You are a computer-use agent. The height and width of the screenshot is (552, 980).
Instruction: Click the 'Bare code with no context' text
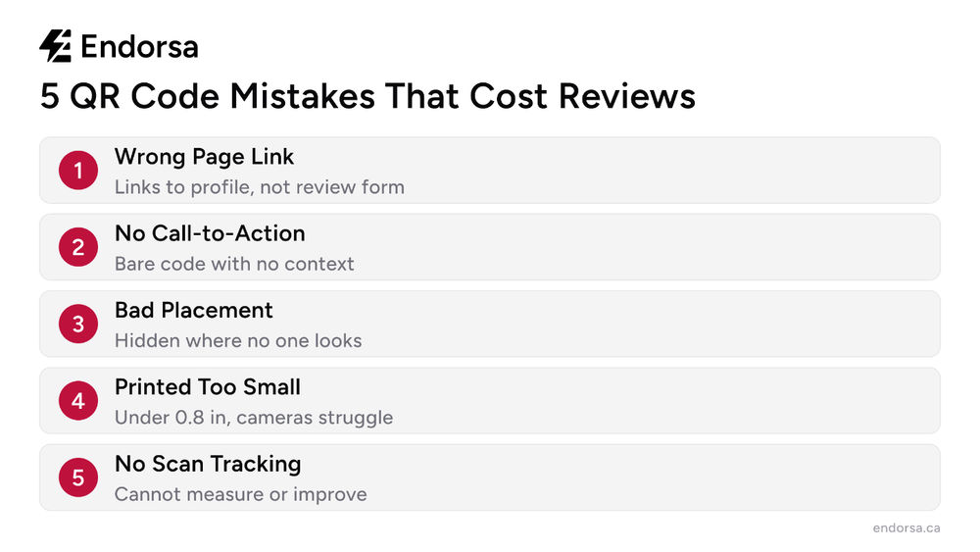tap(234, 264)
